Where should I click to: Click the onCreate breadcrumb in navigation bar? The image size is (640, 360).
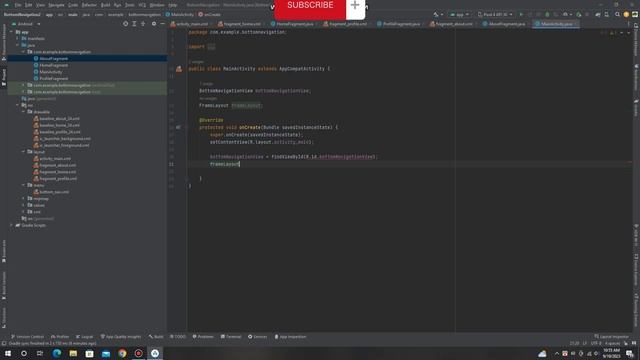[x=209, y=15]
